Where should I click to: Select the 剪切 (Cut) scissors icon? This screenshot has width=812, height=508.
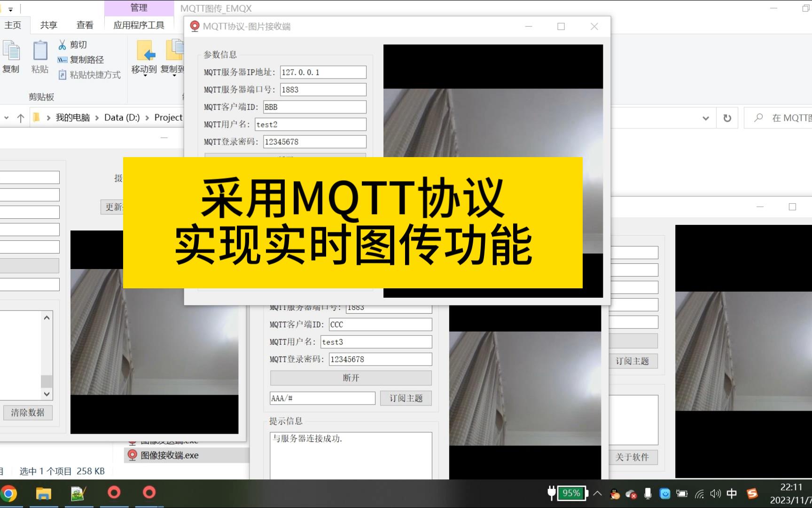click(x=62, y=44)
